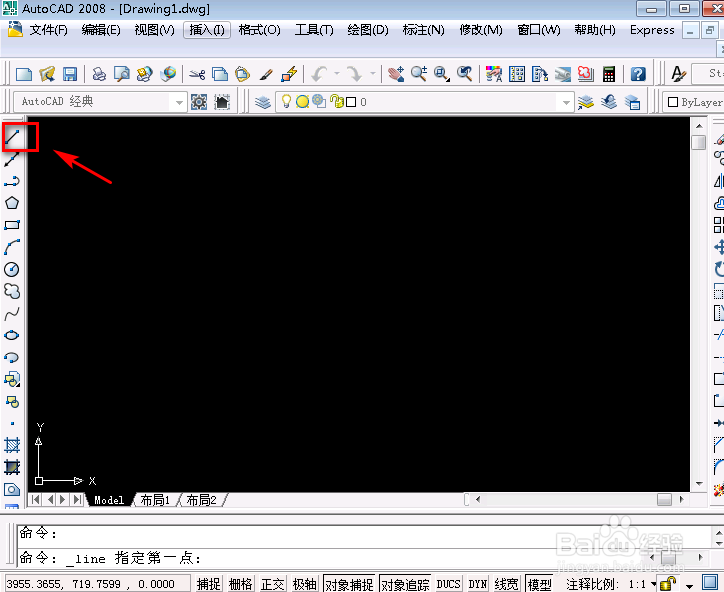Open the Layer Properties Manager icon
Viewport: 724px width, 592px height.
point(263,102)
